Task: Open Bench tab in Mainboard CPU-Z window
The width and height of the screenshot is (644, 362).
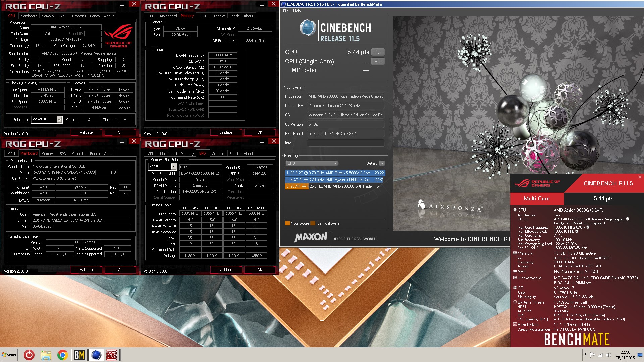Action: click(x=95, y=154)
